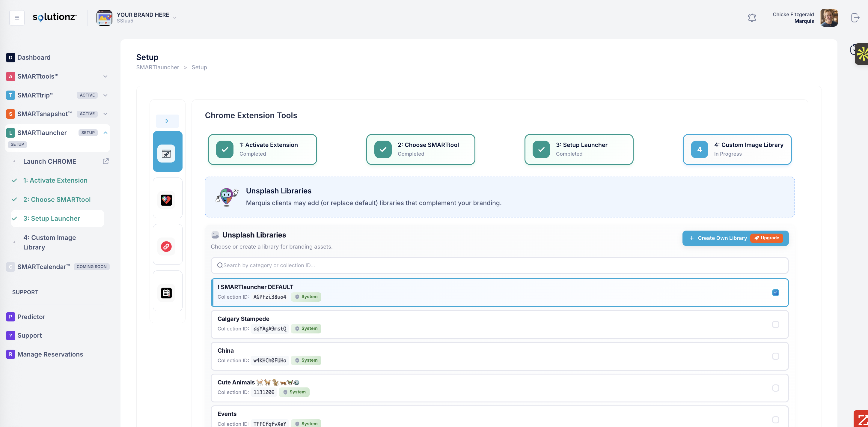Screen dimensions: 868x427
Task: Click the notification bell icon
Action: click(x=752, y=17)
